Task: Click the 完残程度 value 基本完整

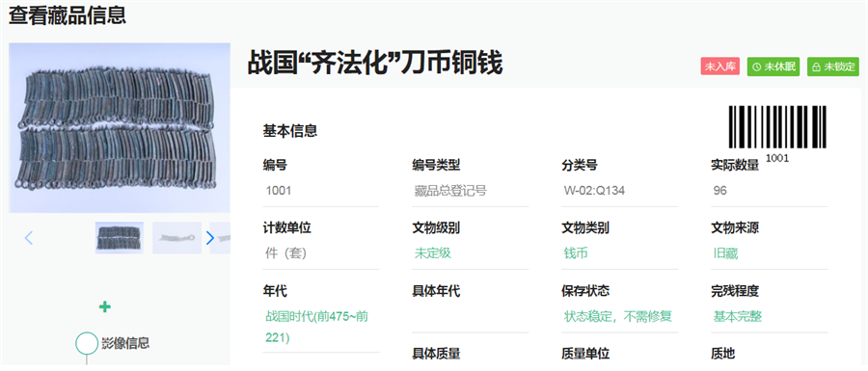Action: [738, 317]
